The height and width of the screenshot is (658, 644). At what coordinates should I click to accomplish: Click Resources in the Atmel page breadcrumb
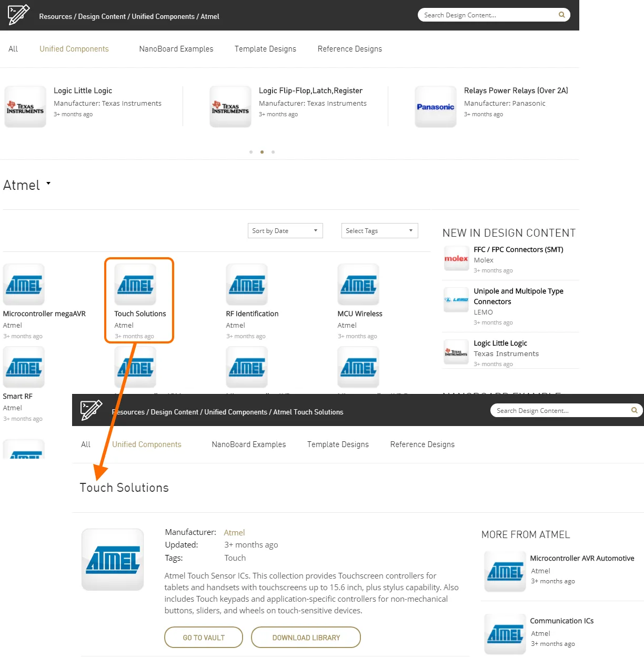click(x=55, y=17)
